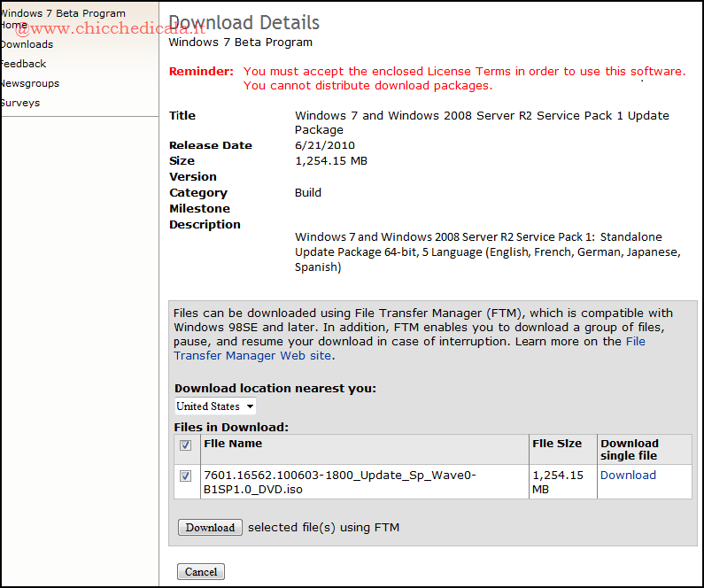Click the Download single file column header

pos(630,449)
